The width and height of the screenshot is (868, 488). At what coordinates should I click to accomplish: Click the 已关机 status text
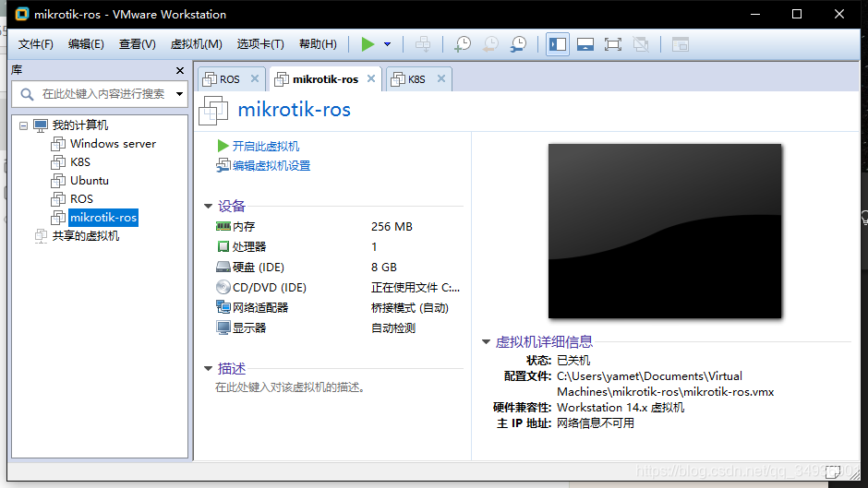(x=573, y=361)
